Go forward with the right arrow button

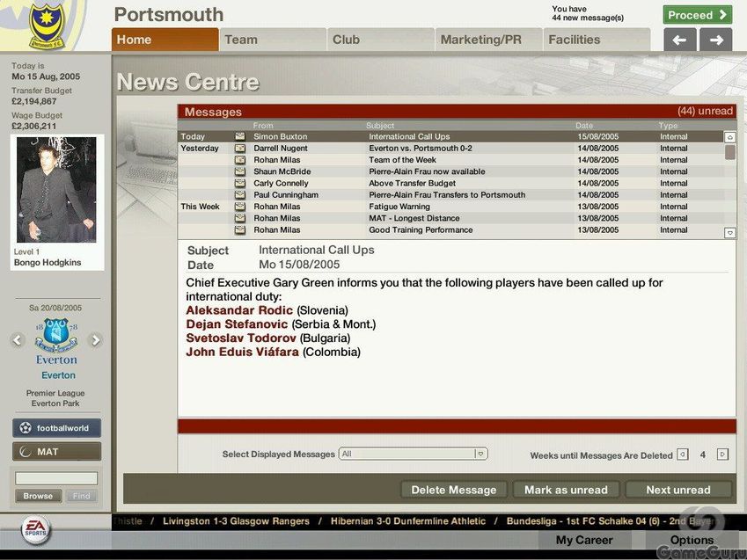pos(716,40)
